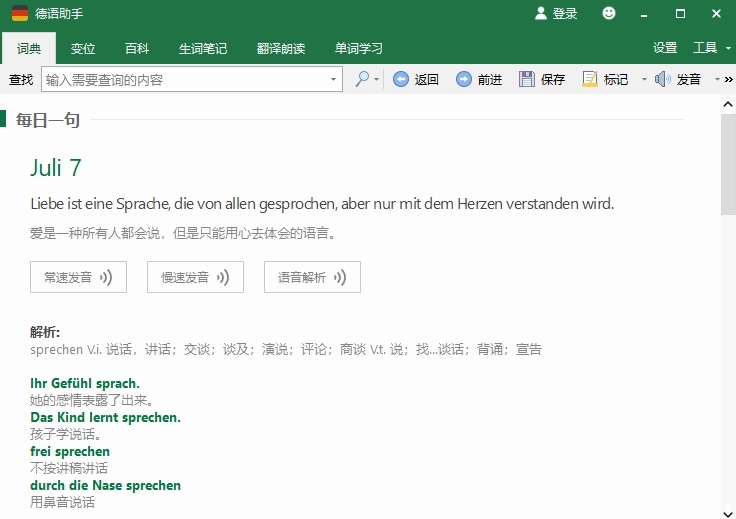Expand the toolbar overflow chevron
Viewport: 736px width, 519px height.
[x=729, y=79]
